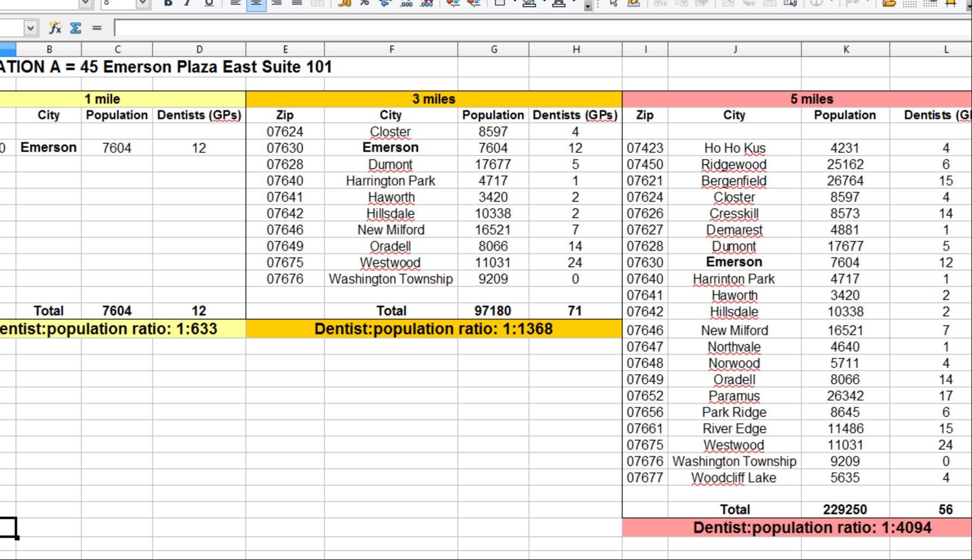Click 'Ho Ho Kus' city cell
This screenshot has width=972, height=560.
[x=734, y=148]
